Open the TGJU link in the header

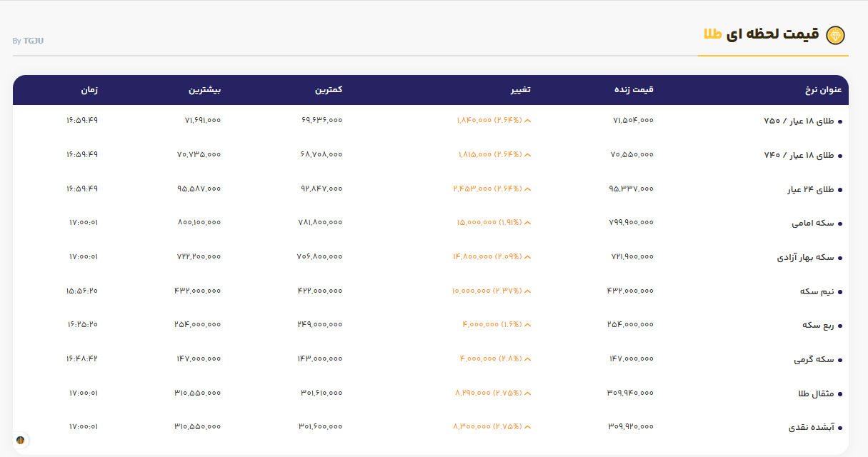point(34,41)
